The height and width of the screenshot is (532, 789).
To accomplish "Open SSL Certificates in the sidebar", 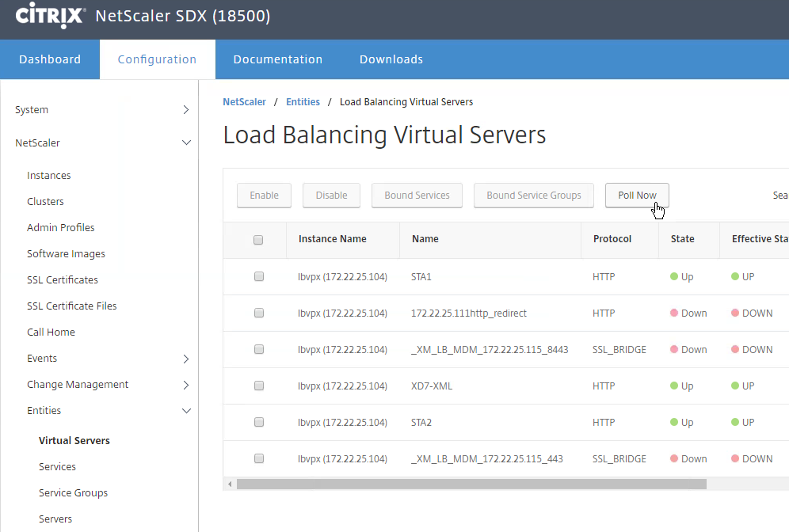I will pyautogui.click(x=63, y=280).
